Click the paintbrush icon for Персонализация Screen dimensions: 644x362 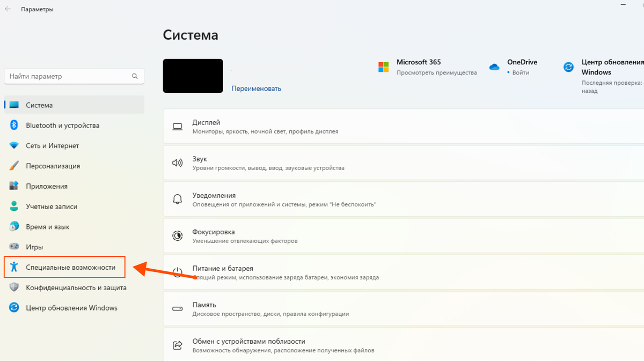14,166
